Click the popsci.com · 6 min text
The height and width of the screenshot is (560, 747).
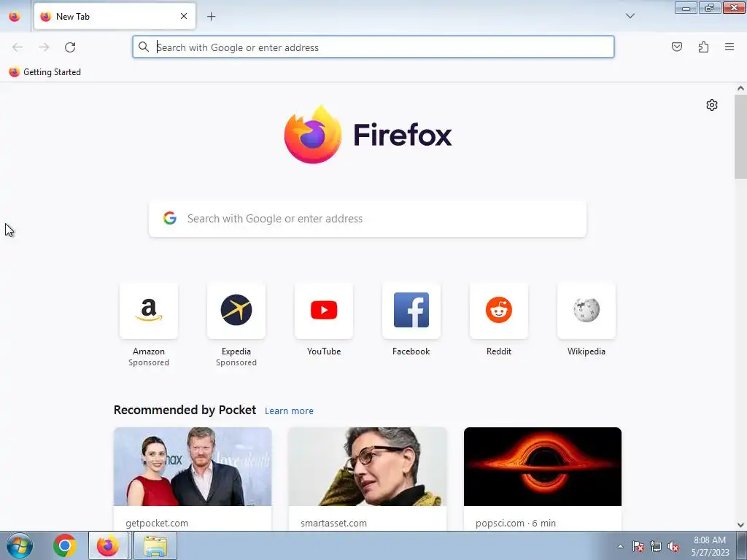pos(516,523)
